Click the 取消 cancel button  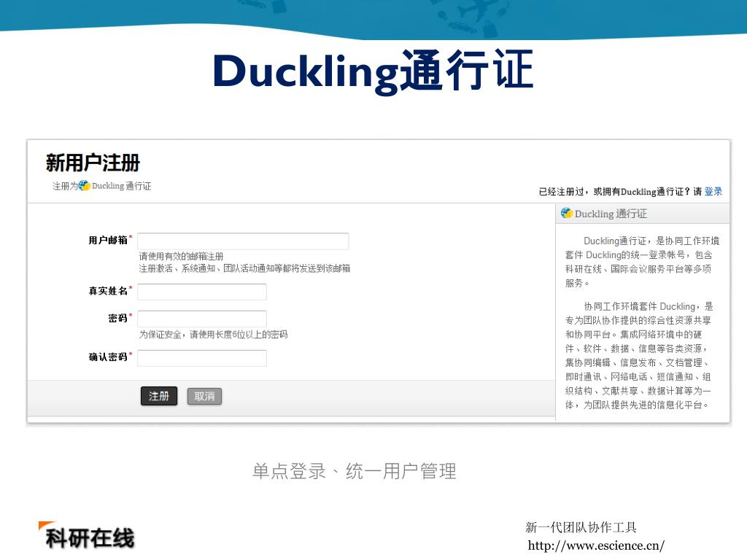point(204,396)
